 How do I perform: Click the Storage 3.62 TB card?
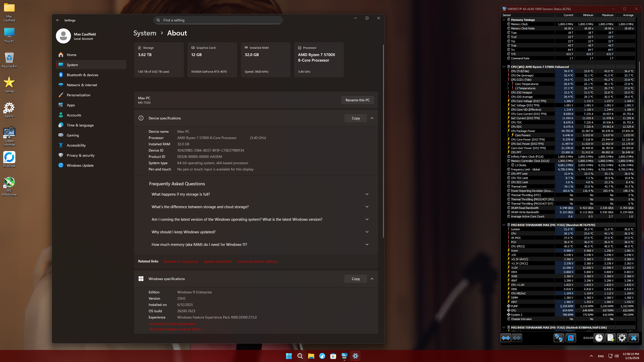(159, 60)
